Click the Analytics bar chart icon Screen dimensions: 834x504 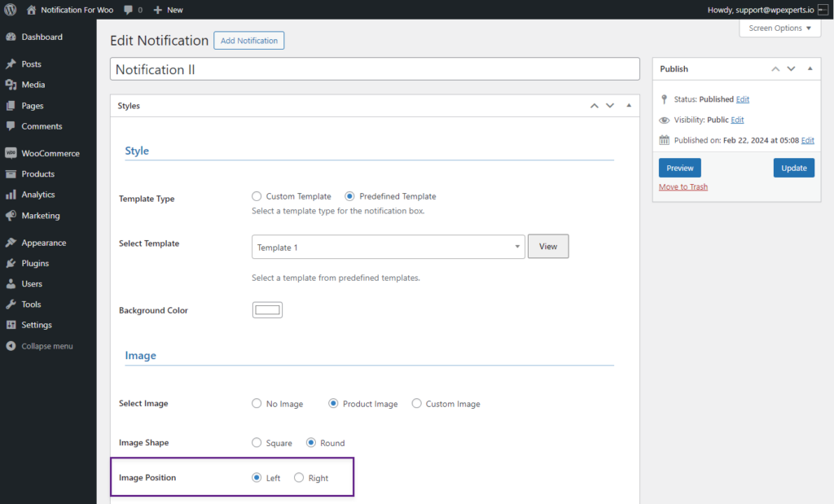click(11, 195)
